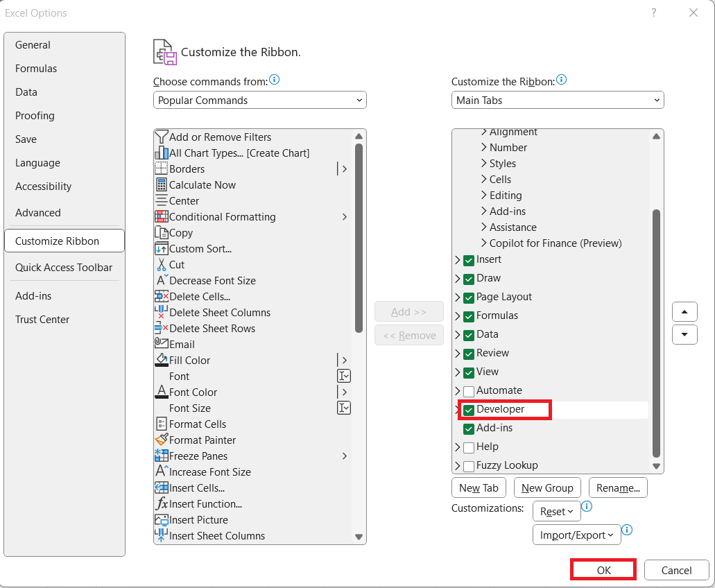Viewport: 715px width, 588px height.
Task: Click the Custom Sort icon
Action: point(162,248)
